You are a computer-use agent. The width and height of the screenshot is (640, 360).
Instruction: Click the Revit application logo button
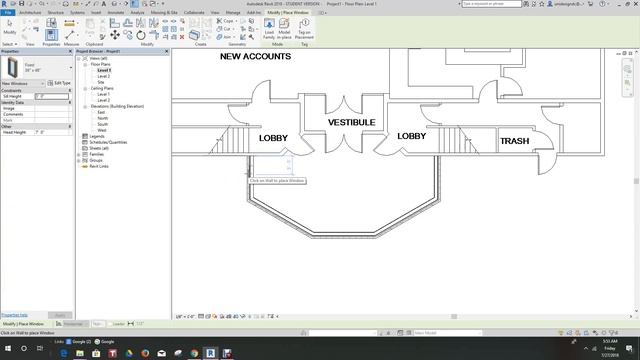pos(4,4)
